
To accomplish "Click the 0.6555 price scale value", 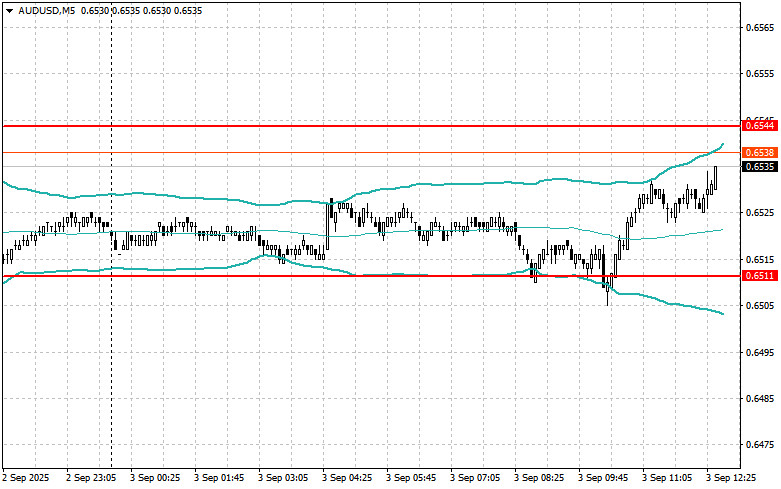I will click(760, 74).
